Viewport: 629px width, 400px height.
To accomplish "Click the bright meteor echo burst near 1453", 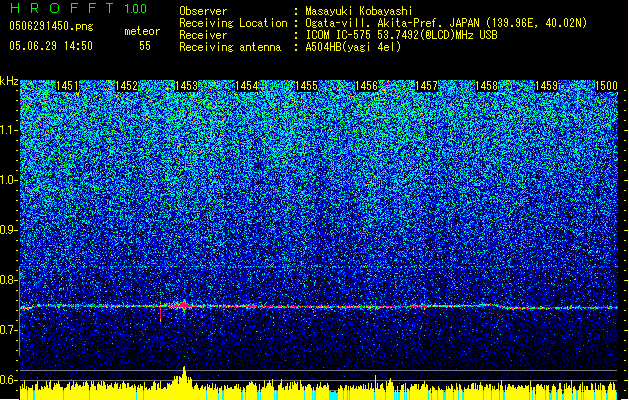I will tap(183, 305).
